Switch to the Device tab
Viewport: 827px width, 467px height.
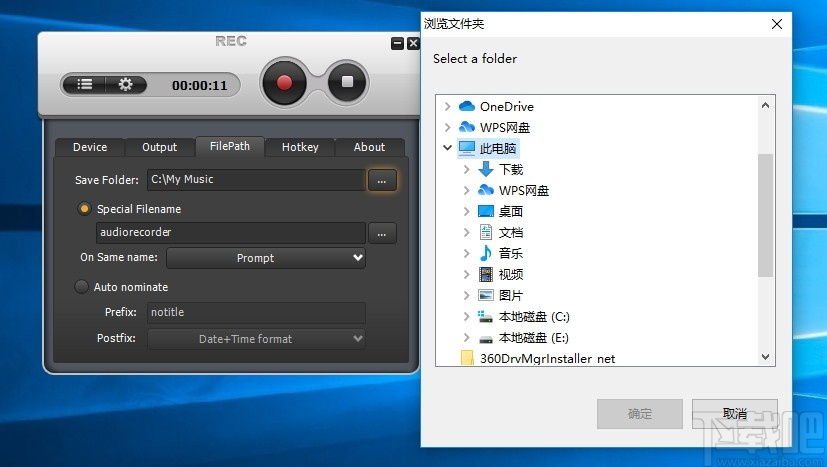click(90, 147)
